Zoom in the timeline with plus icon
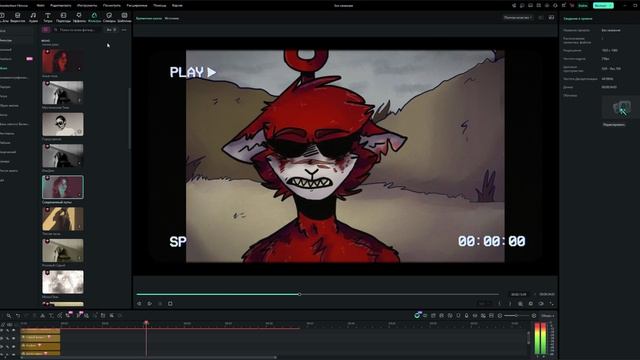 (533, 316)
